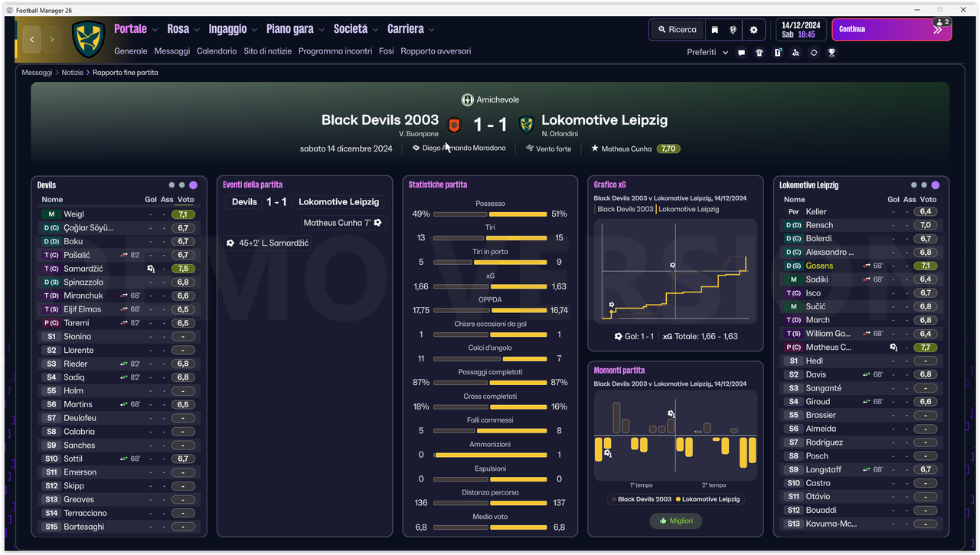Open the Calendario submenu tab
Viewport: 980px width, 555px height.
click(217, 51)
